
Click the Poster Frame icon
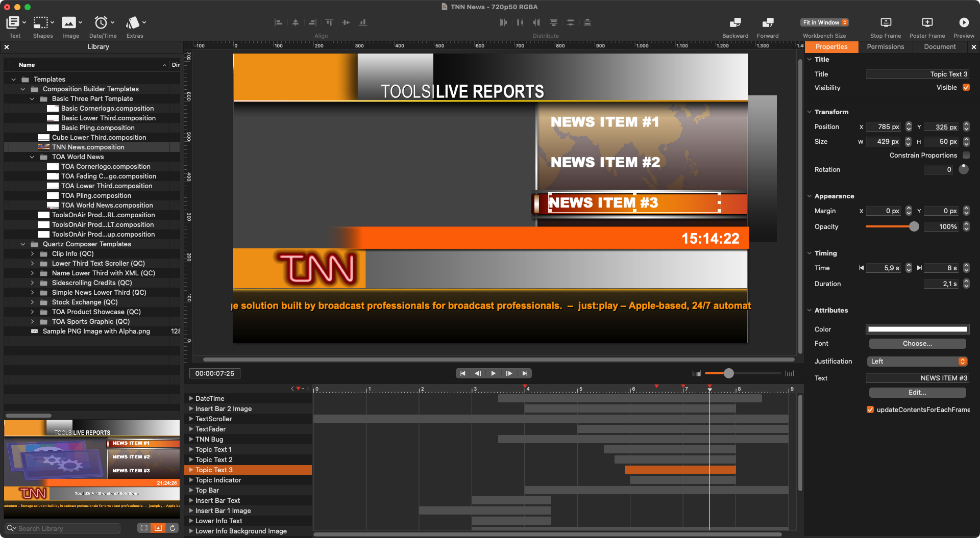point(927,22)
